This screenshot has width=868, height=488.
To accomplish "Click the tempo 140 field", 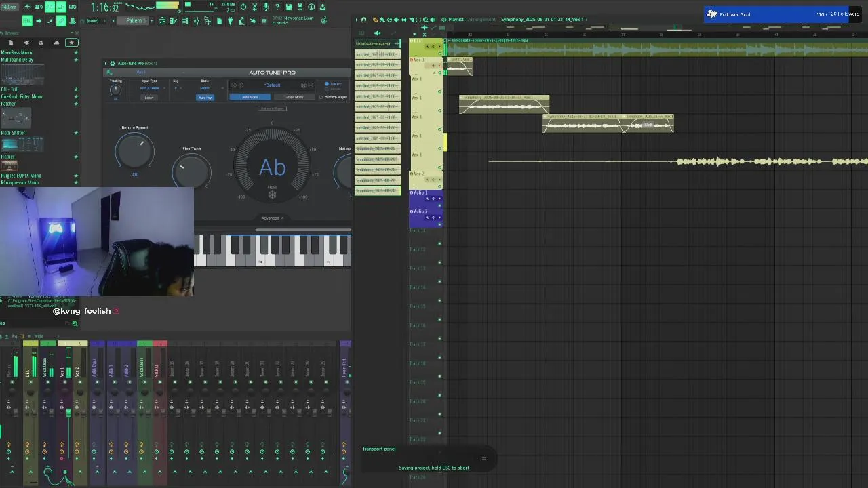I will click(x=9, y=6).
